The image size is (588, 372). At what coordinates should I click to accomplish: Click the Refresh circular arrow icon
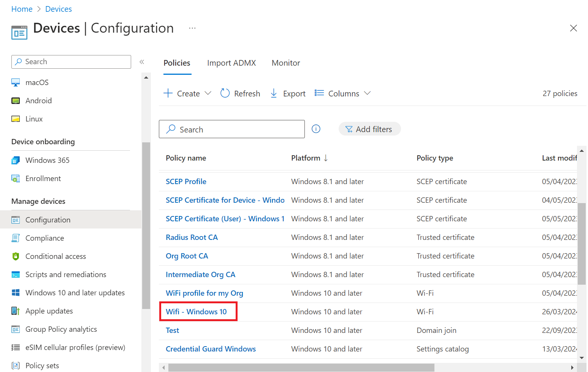point(225,93)
